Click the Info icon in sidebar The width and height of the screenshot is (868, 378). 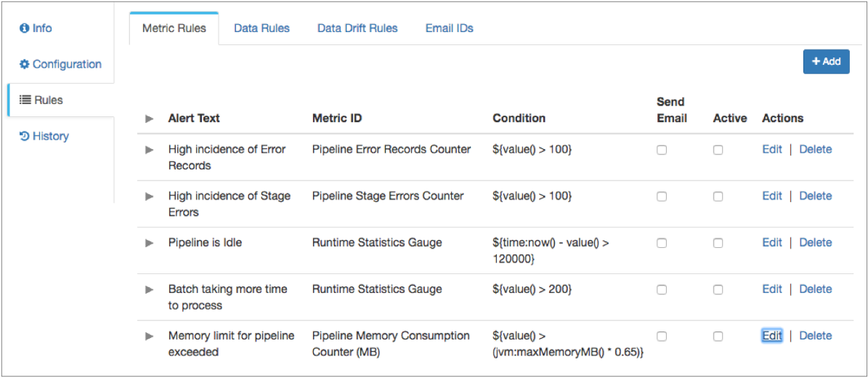pos(25,28)
